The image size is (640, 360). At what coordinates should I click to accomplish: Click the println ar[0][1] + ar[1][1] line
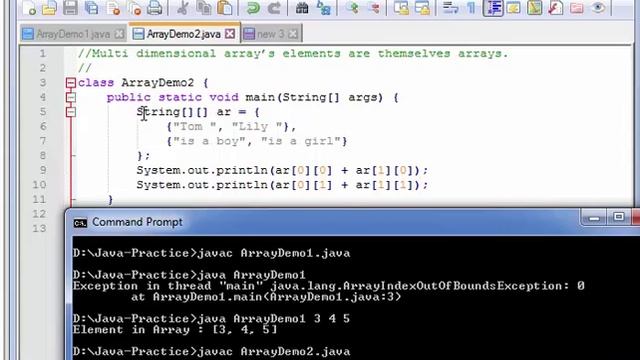click(x=282, y=185)
